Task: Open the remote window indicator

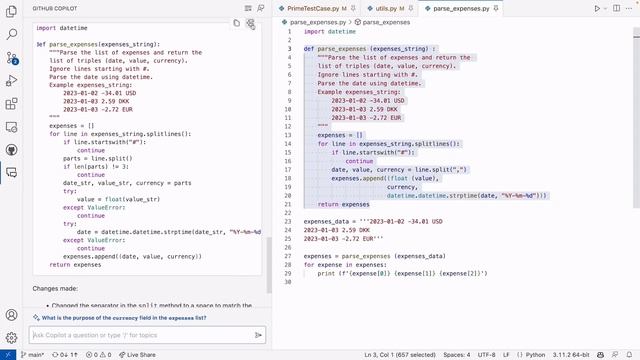Action: 8,355
